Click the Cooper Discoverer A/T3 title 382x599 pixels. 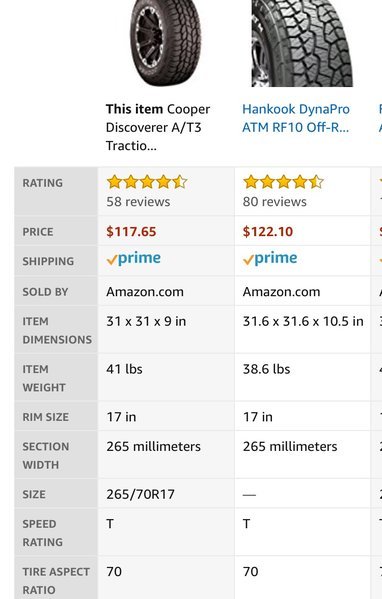point(158,127)
